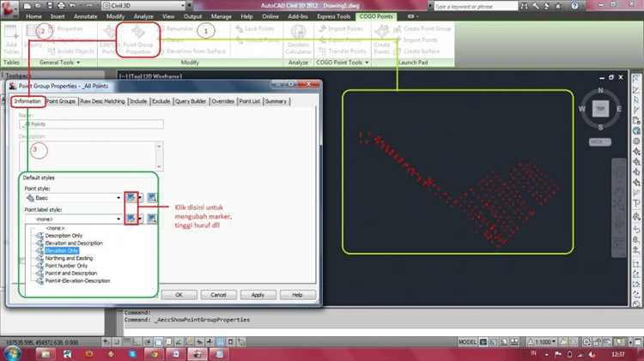Open the Summary tab
This screenshot has width=644, height=361.
point(276,101)
